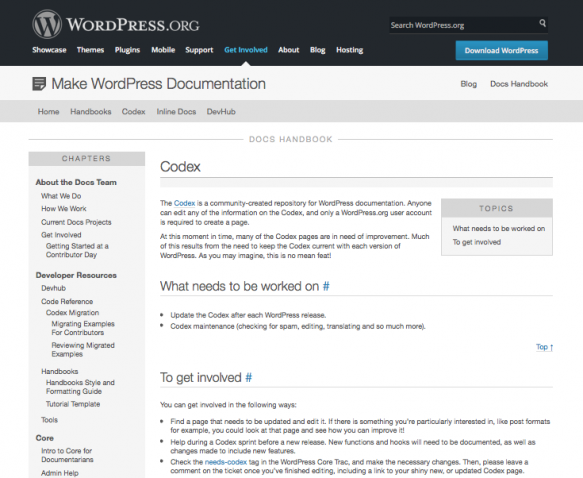Viewport: 583px width, 478px height.
Task: Go to the DevHub tab in the gray bar
Action: click(221, 112)
